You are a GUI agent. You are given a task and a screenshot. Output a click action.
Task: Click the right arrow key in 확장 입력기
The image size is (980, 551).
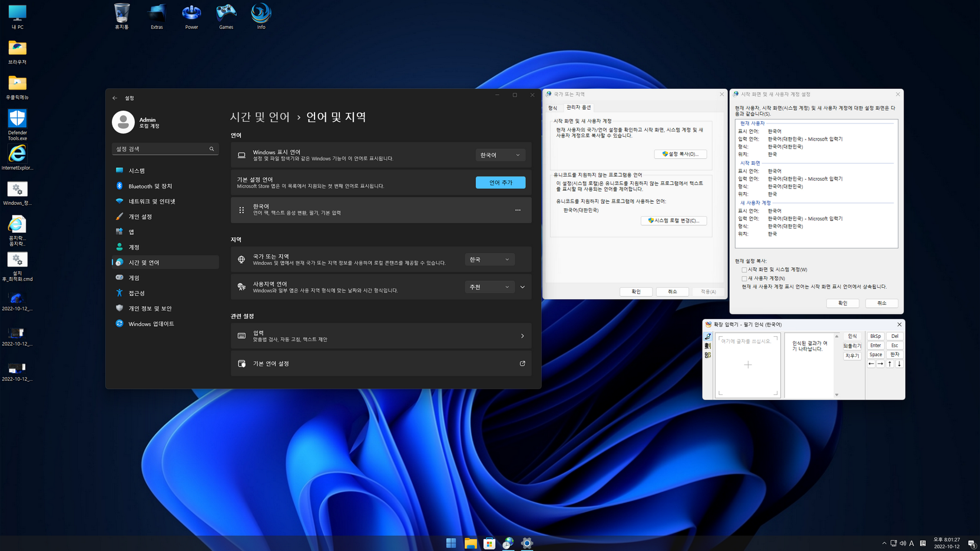(x=880, y=364)
